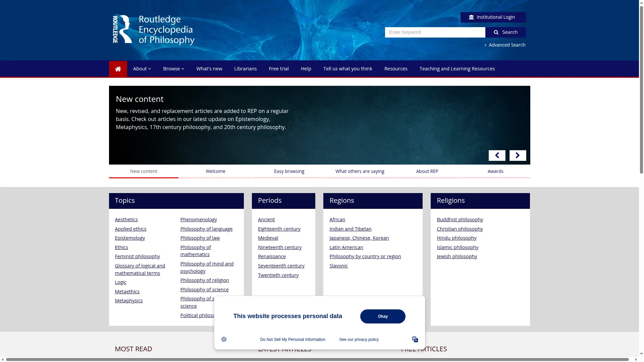Switch to the Easy browsing slide tab
This screenshot has height=362, width=644.
[289, 172]
